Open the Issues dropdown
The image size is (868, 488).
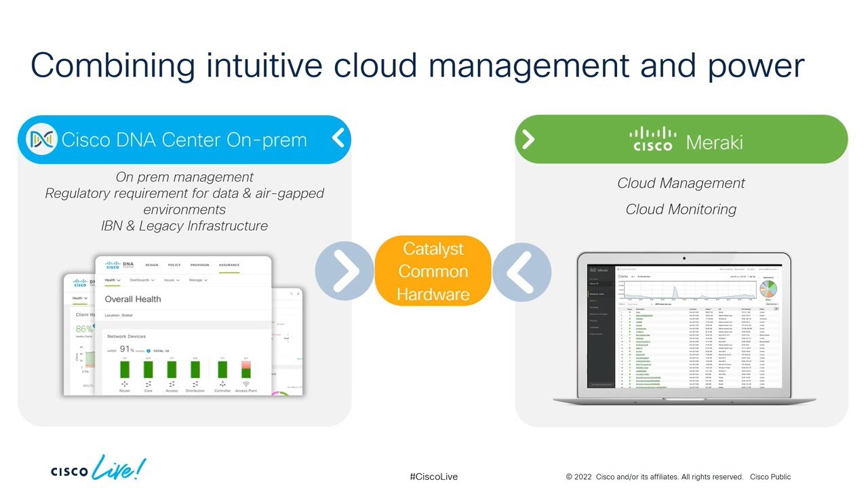pos(172,280)
